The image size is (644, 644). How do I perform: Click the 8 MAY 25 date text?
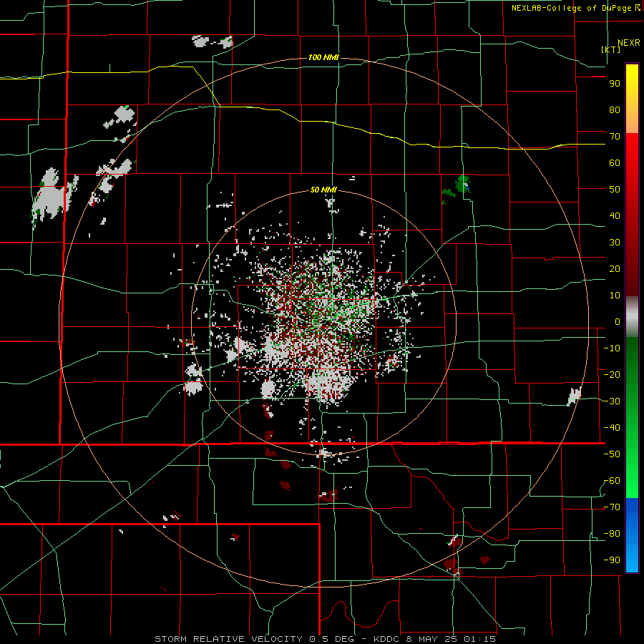click(x=431, y=639)
